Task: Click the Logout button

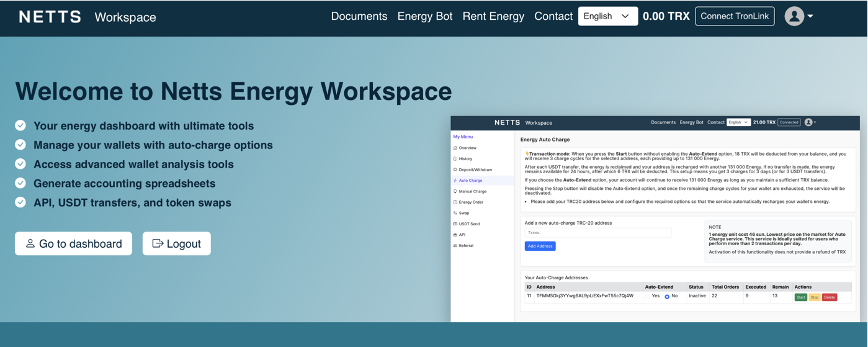Action: coord(176,243)
